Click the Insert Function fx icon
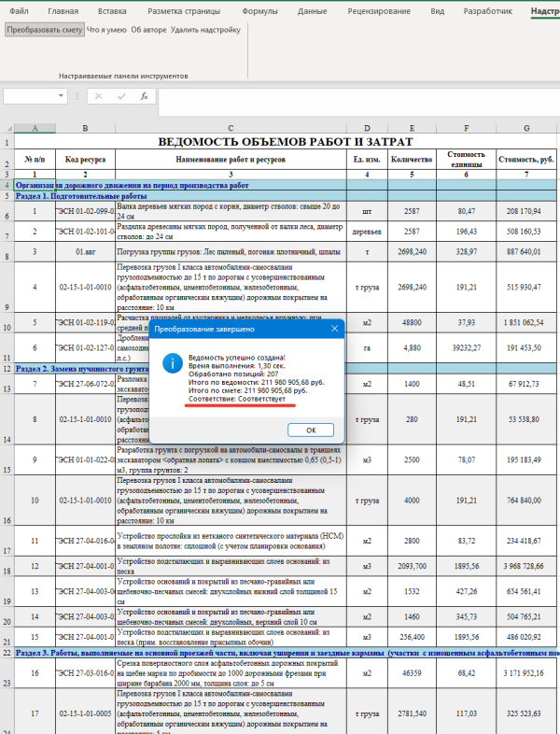 (x=144, y=96)
